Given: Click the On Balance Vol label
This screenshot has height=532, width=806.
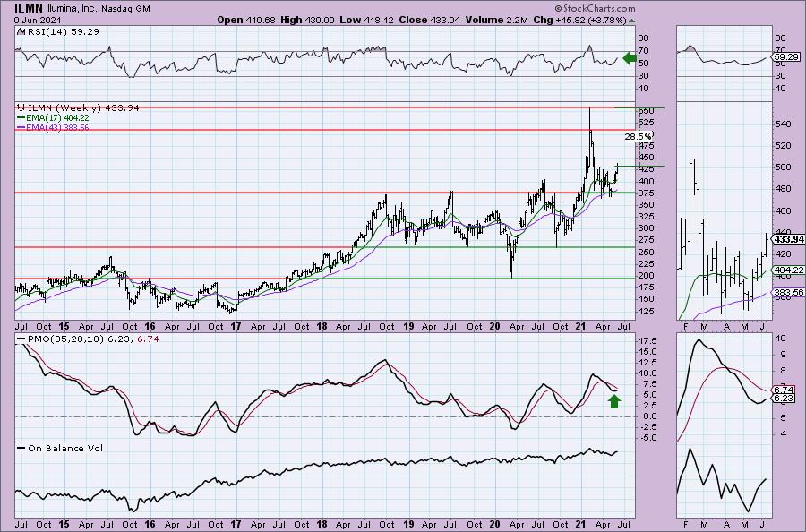Looking at the screenshot, I should coord(65,448).
